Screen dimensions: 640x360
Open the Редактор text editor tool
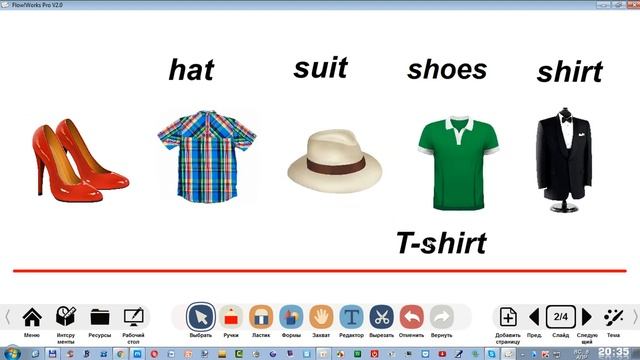pyautogui.click(x=351, y=317)
